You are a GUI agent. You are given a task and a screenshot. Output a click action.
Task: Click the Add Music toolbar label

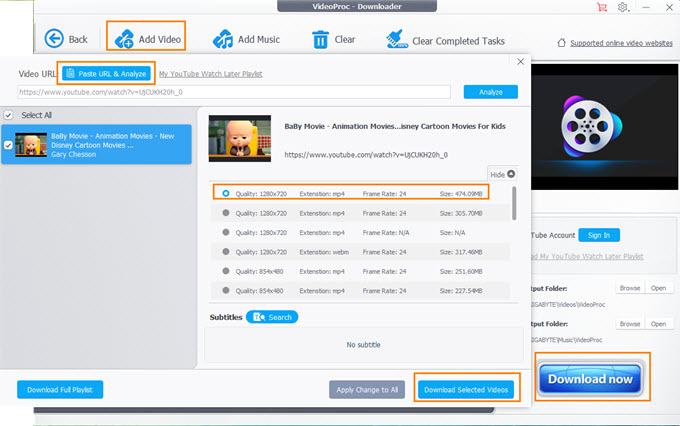tap(259, 39)
